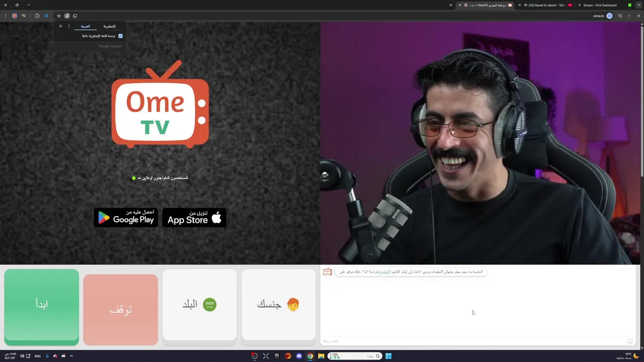Click the green Start (ابدأ) button

tap(42, 307)
